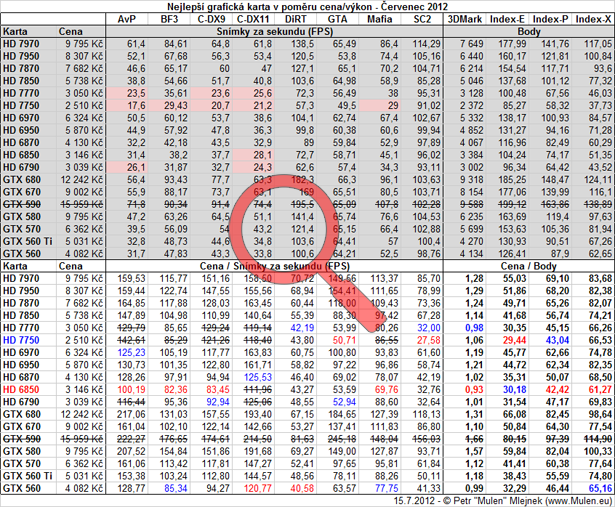Click the bold value '1,57'
This screenshot has width=615, height=507.
pos(474,451)
